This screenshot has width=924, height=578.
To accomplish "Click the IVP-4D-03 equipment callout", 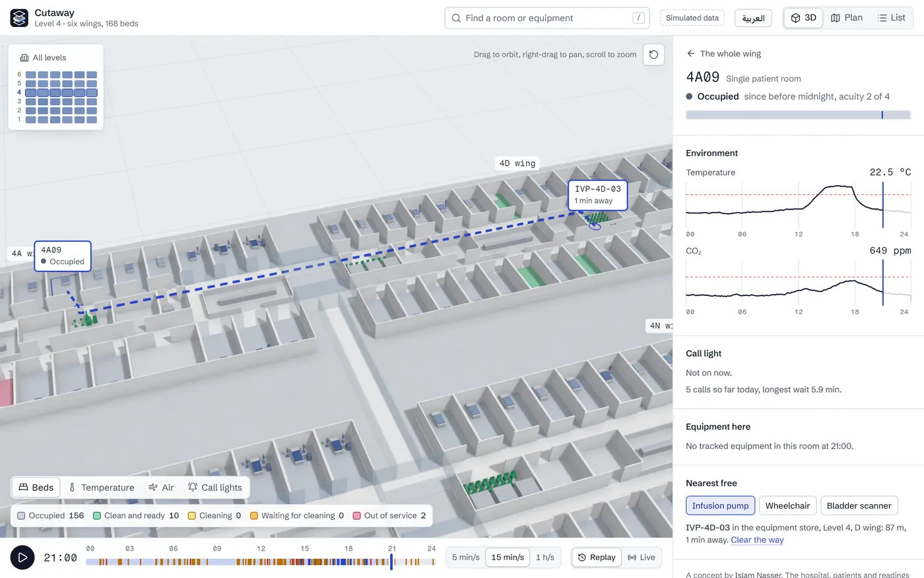I will click(x=597, y=195).
